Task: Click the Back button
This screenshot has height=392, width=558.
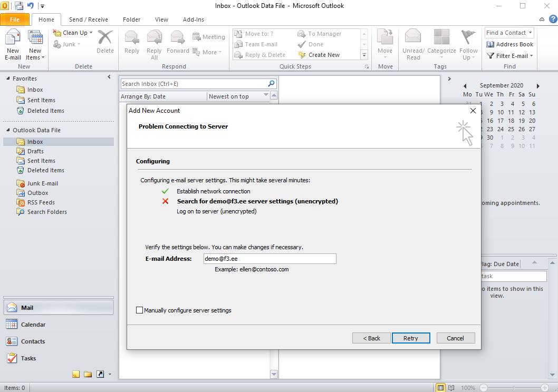Action: 371,338
